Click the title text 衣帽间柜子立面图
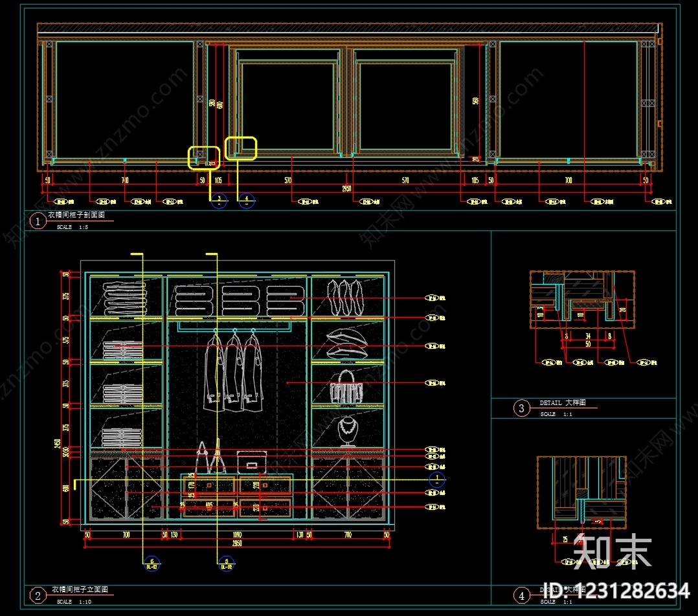 tap(80, 589)
